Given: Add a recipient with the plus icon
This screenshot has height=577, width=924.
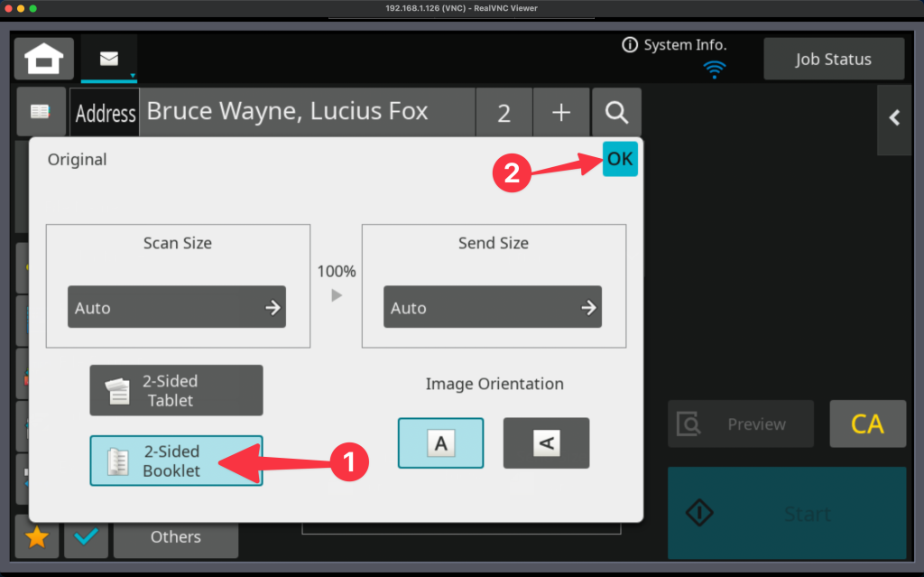Looking at the screenshot, I should click(561, 112).
